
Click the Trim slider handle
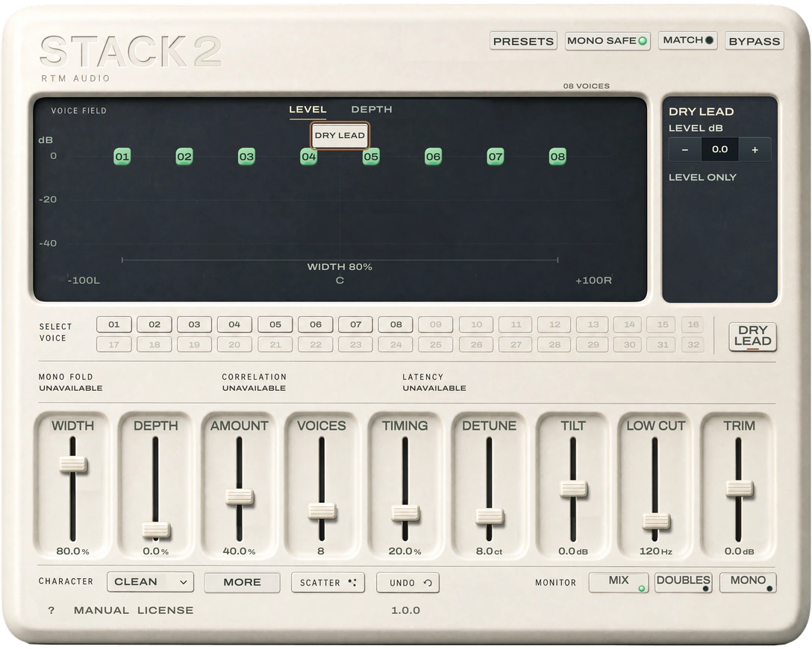tap(739, 489)
